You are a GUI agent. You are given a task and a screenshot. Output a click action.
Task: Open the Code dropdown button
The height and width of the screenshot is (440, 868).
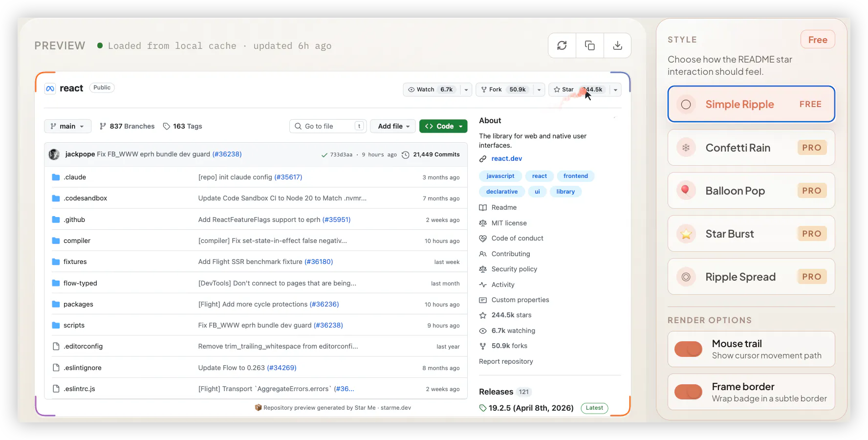pos(443,126)
